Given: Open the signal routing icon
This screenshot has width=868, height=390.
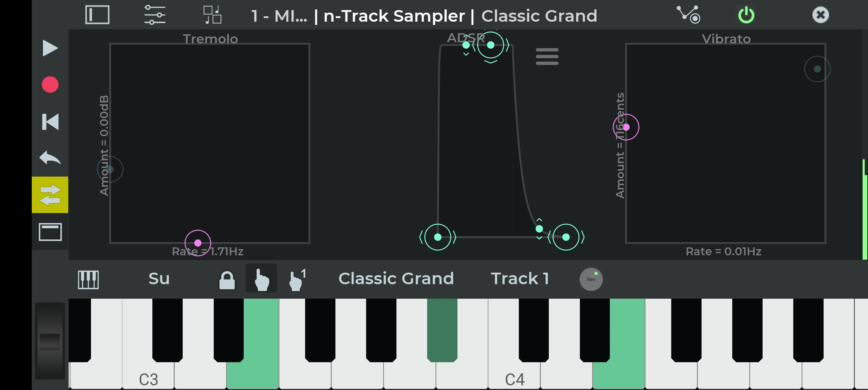Looking at the screenshot, I should [x=688, y=15].
